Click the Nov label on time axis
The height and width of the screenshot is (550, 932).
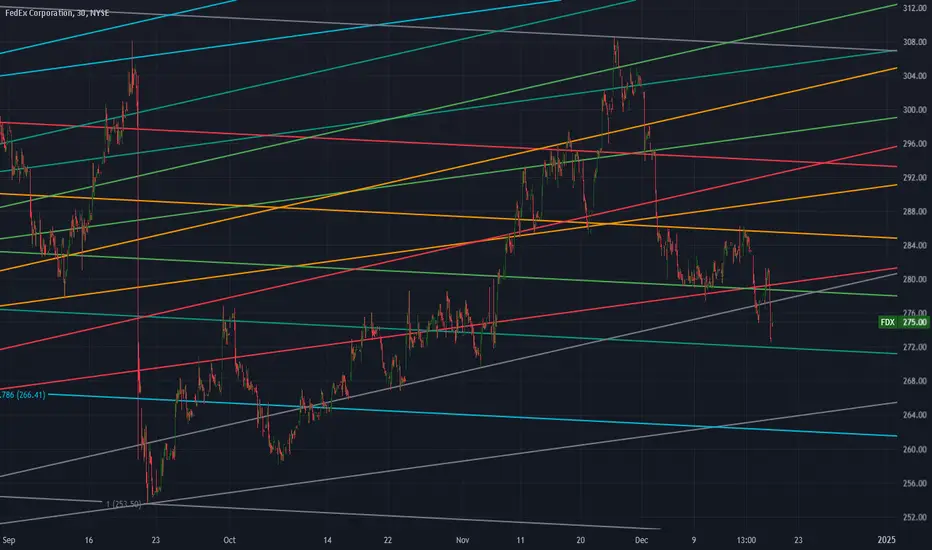[462, 540]
